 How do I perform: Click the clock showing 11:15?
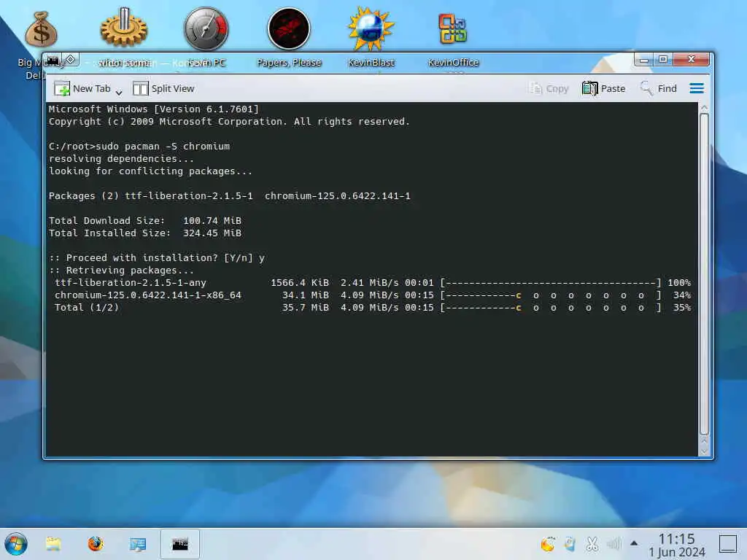click(x=677, y=545)
